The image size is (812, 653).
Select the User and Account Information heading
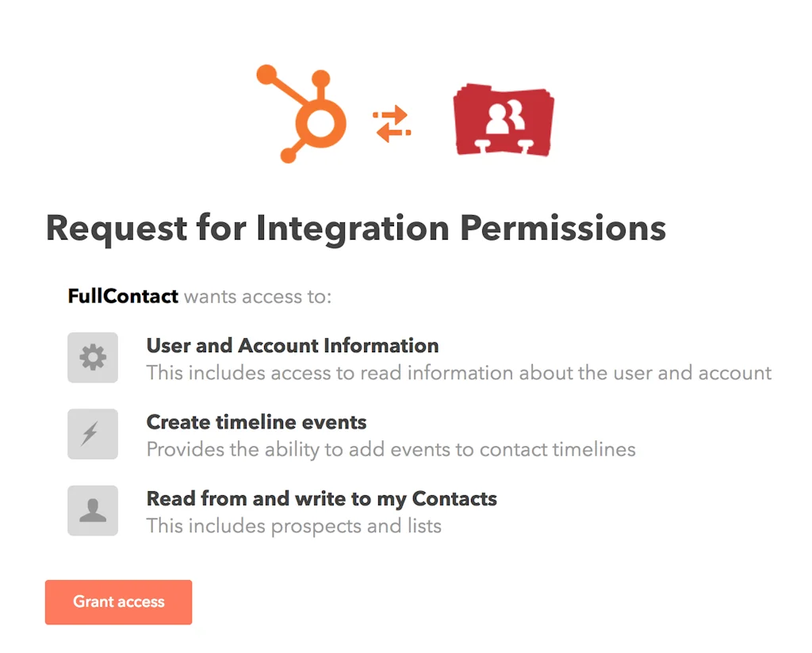[x=292, y=345]
